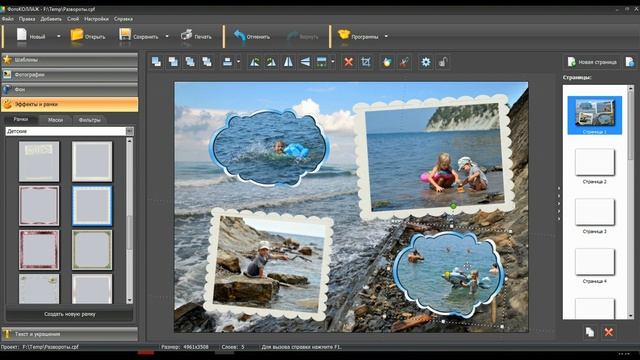This screenshot has width=640, height=360.
Task: Add a page with Новая страница
Action: [x=592, y=62]
